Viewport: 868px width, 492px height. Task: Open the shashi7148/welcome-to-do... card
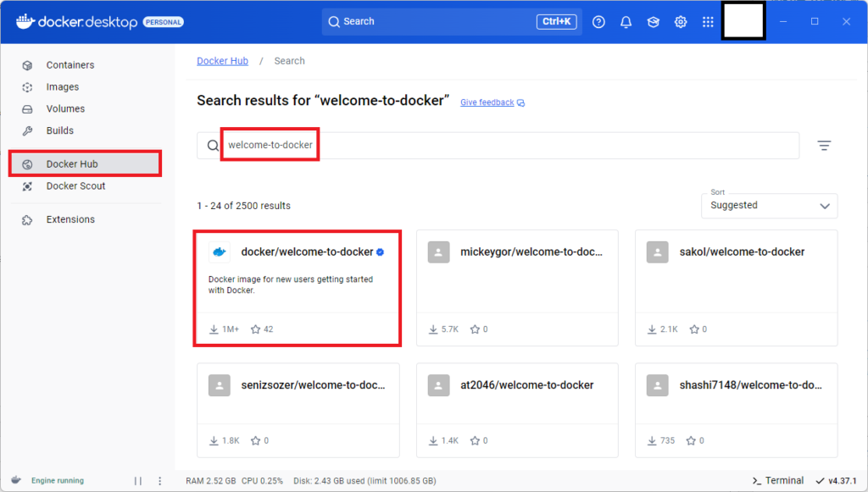click(737, 410)
